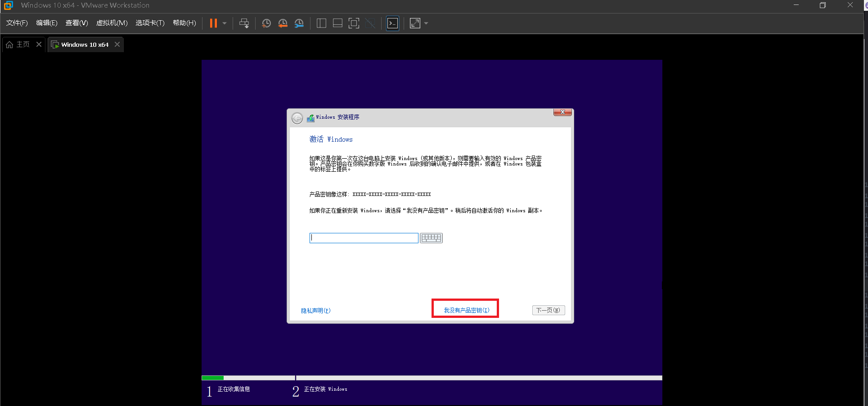Viewport: 868px width, 406px height.
Task: Minimize the VMware Workstation window
Action: pos(796,5)
